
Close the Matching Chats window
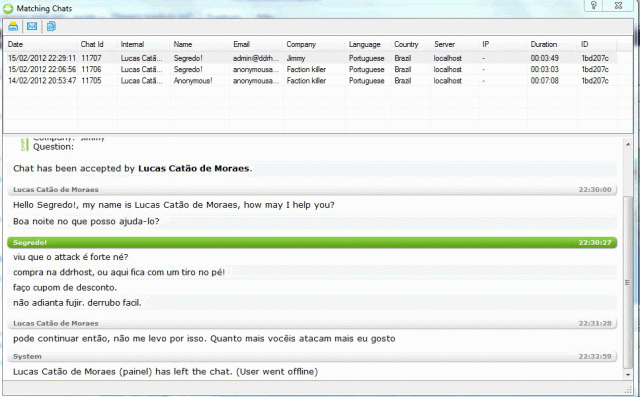click(618, 5)
